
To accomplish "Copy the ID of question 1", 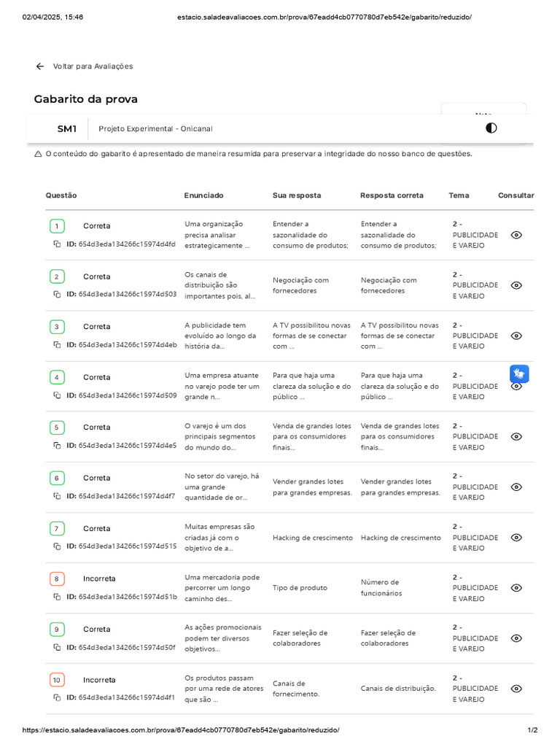I will [57, 244].
